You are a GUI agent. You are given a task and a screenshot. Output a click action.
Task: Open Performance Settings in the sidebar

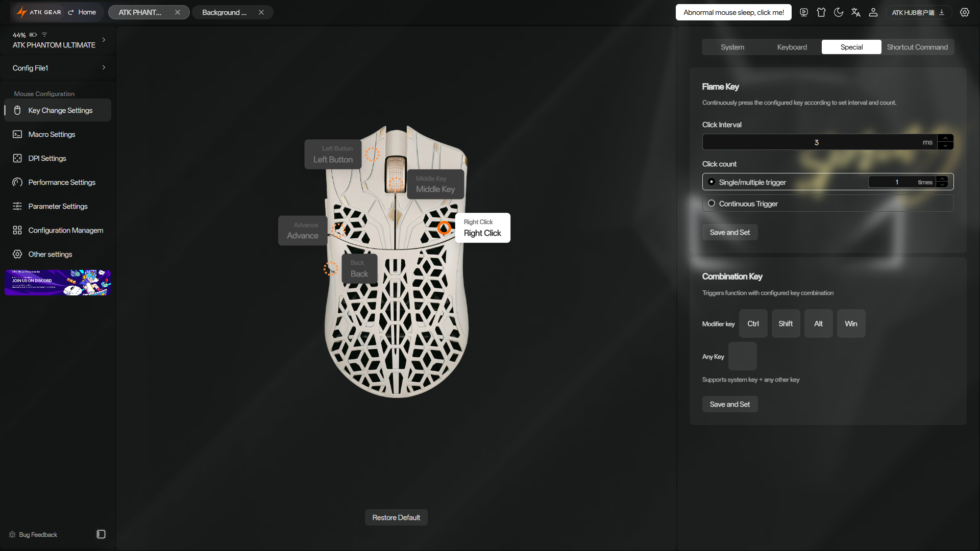pyautogui.click(x=58, y=182)
